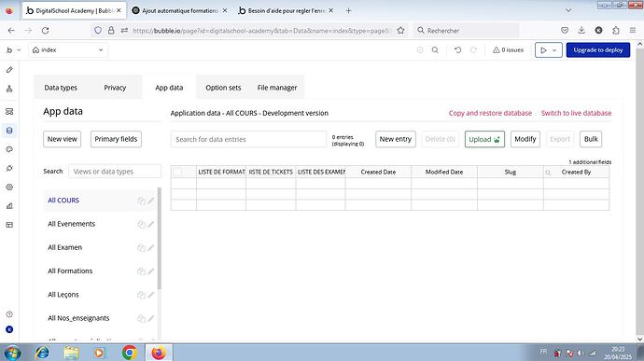Click the New view button
644x361 pixels.
pos(62,139)
